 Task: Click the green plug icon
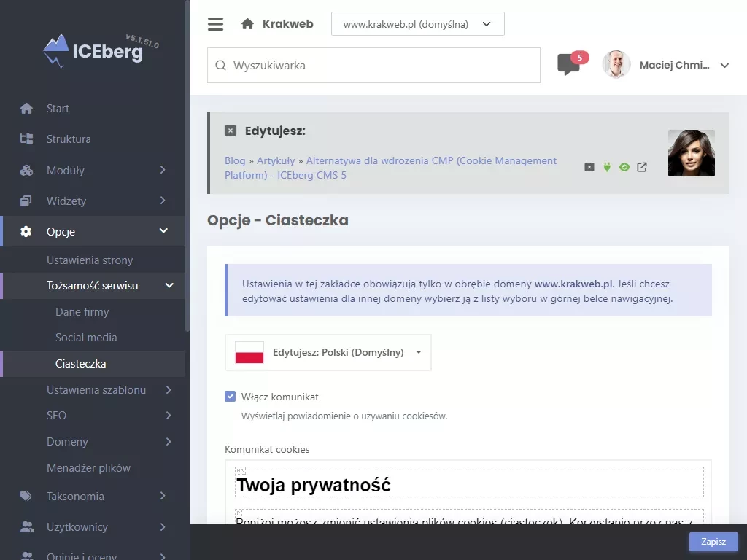[x=607, y=167]
